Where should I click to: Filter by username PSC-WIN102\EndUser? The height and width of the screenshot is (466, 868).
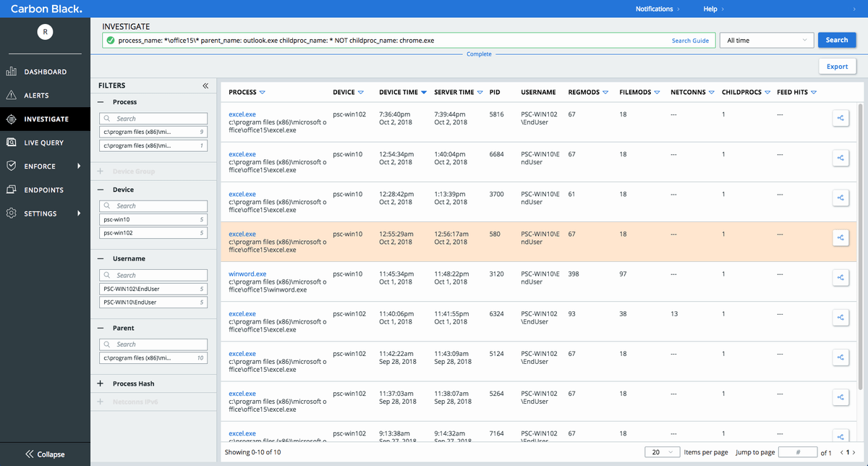coord(153,289)
